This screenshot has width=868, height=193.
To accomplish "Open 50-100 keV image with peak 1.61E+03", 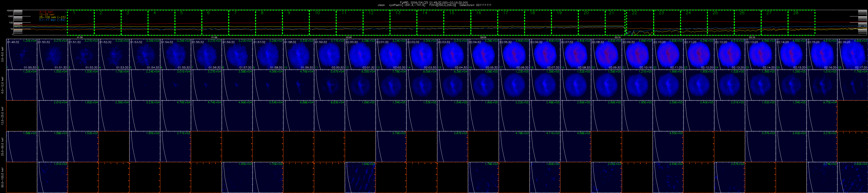I will 52,177.
